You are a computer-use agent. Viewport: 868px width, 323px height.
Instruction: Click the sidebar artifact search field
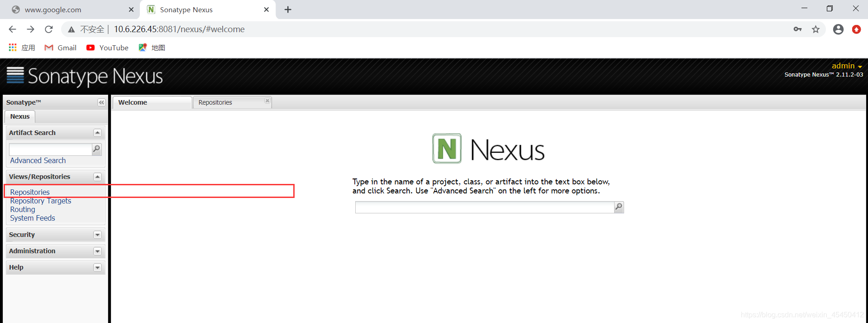click(50, 149)
